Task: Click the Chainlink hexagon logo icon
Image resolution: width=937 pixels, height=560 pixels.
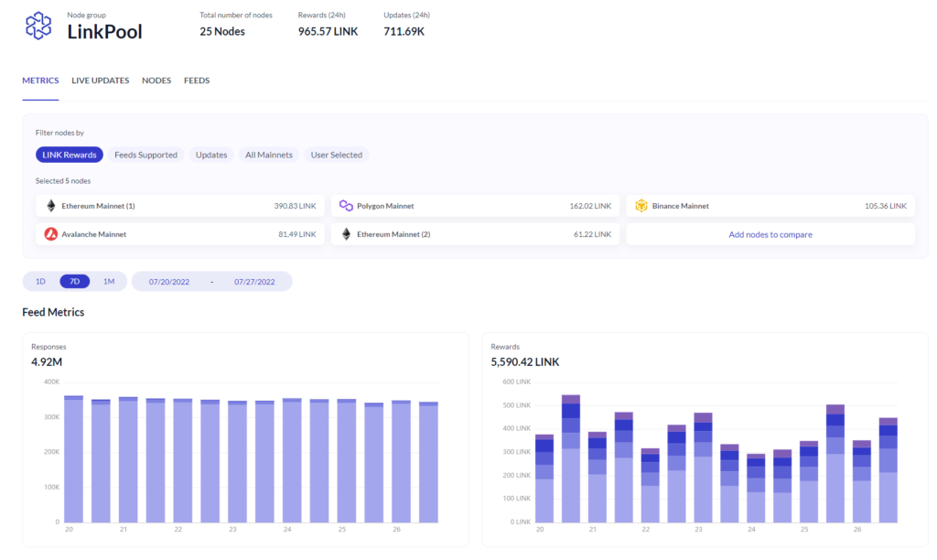Action: (x=37, y=25)
